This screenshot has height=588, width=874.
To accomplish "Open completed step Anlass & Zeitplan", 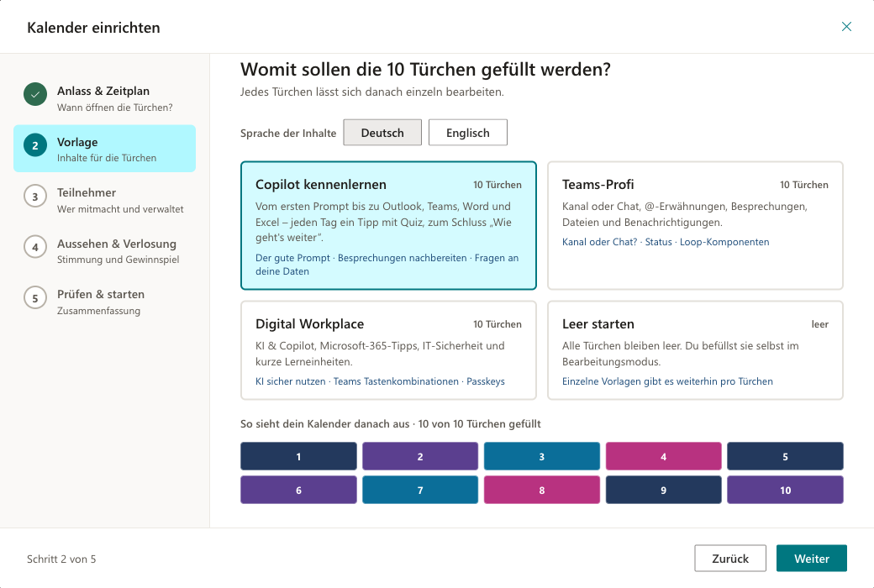I will click(x=105, y=98).
